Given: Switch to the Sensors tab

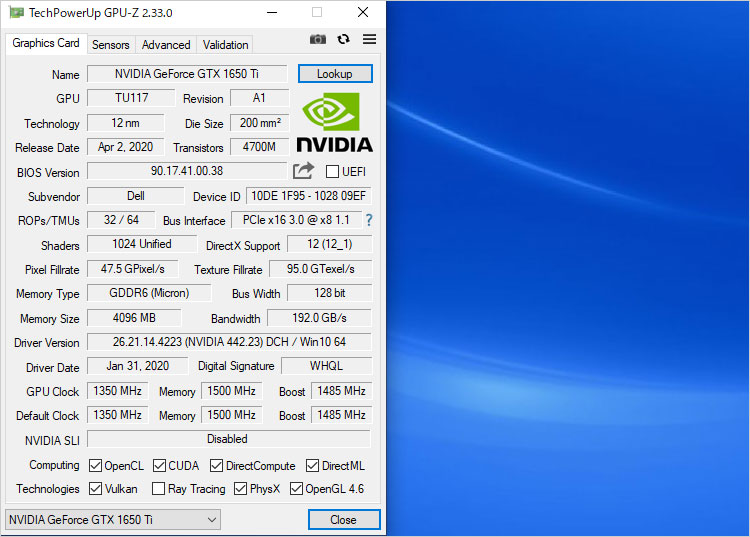Looking at the screenshot, I should (x=110, y=44).
